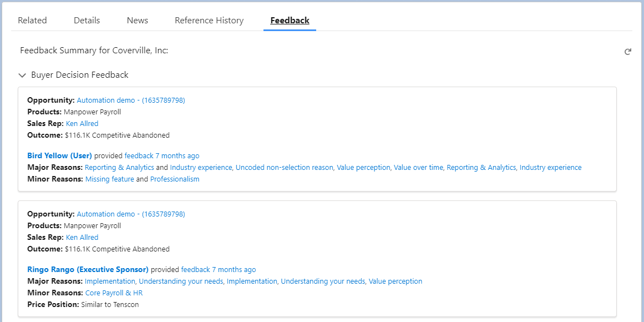
Task: Click first Reporting & Analytics major reason
Action: [x=119, y=167]
